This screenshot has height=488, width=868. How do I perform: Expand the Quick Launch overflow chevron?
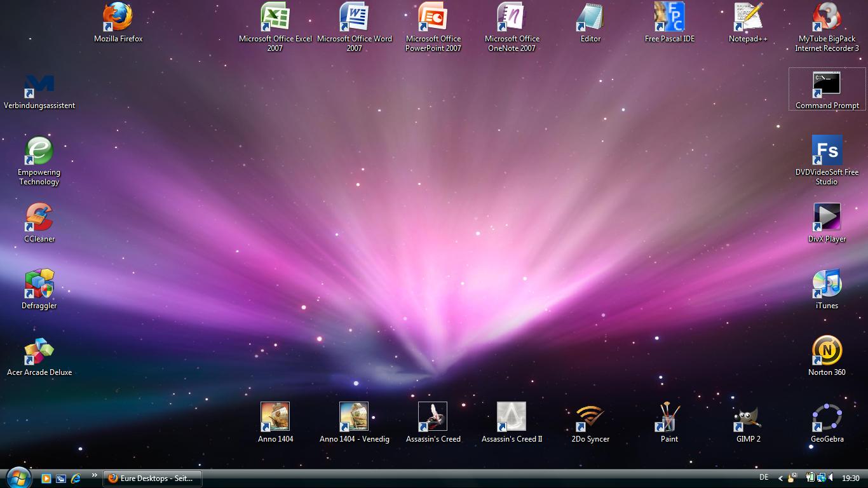tap(95, 475)
